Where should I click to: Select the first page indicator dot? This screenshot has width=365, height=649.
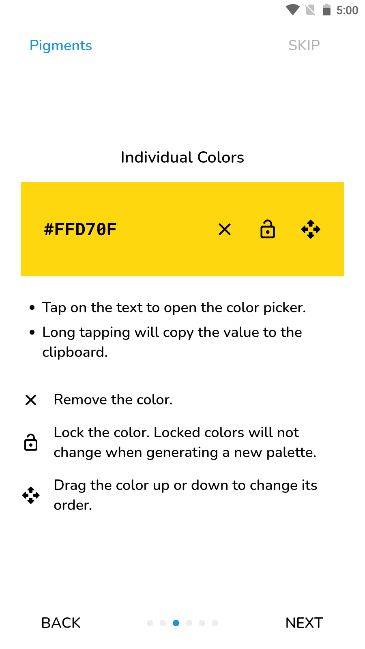tap(150, 623)
